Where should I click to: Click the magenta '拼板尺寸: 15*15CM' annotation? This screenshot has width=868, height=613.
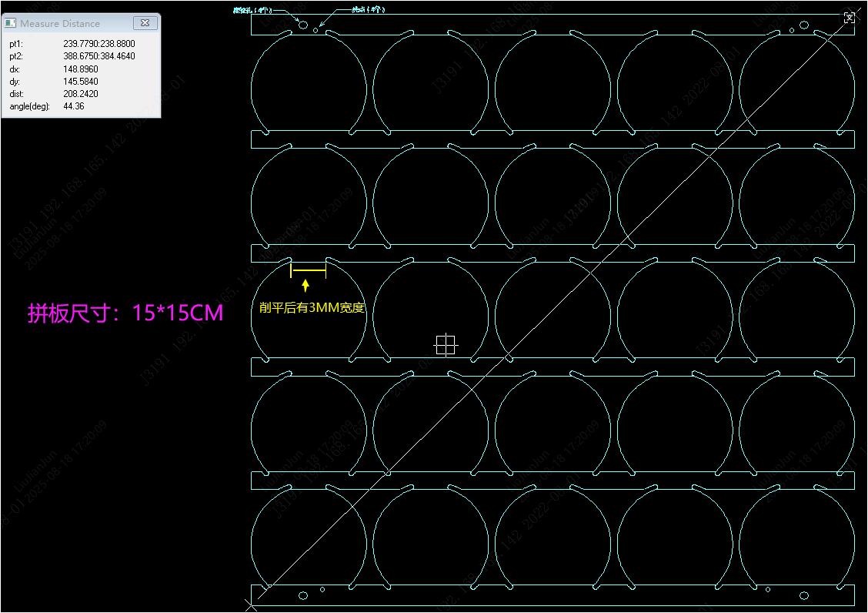click(x=125, y=313)
